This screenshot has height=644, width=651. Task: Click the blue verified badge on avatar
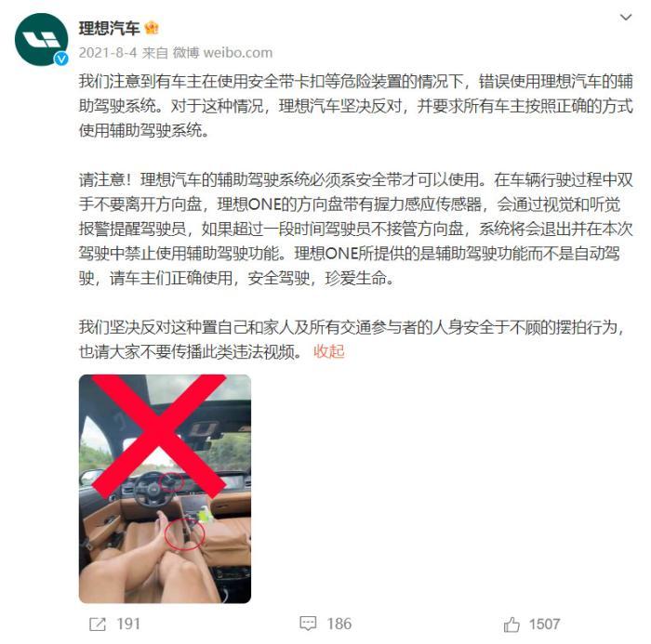[61, 59]
